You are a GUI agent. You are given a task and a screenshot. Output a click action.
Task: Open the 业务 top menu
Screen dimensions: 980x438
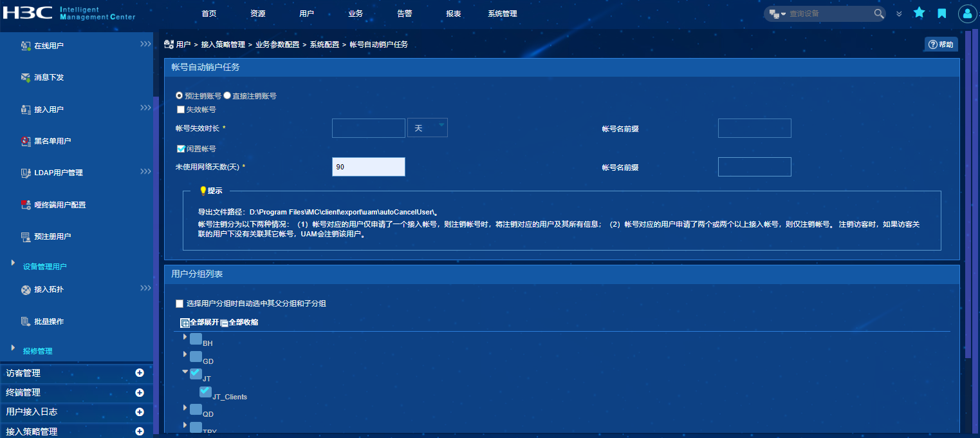(355, 14)
